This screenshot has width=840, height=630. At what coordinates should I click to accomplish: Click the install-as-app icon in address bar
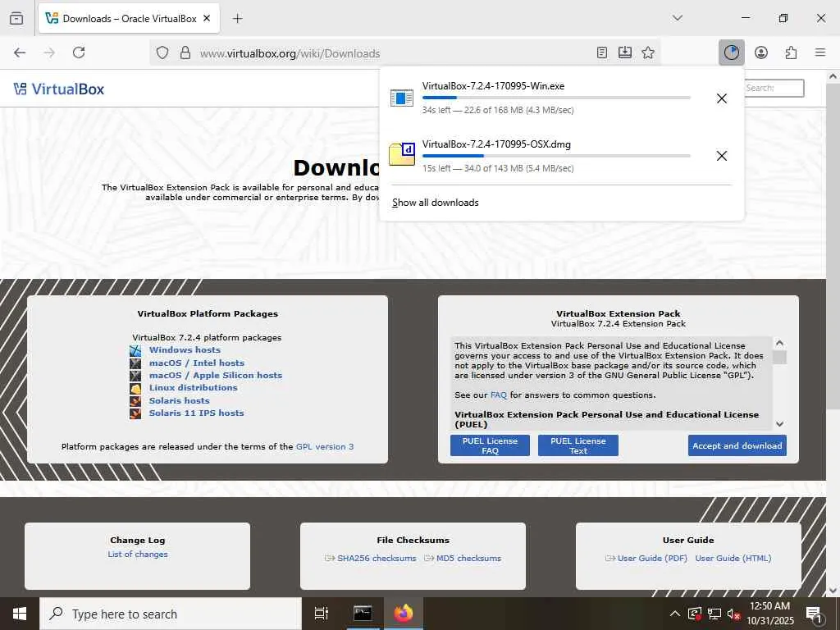point(624,52)
